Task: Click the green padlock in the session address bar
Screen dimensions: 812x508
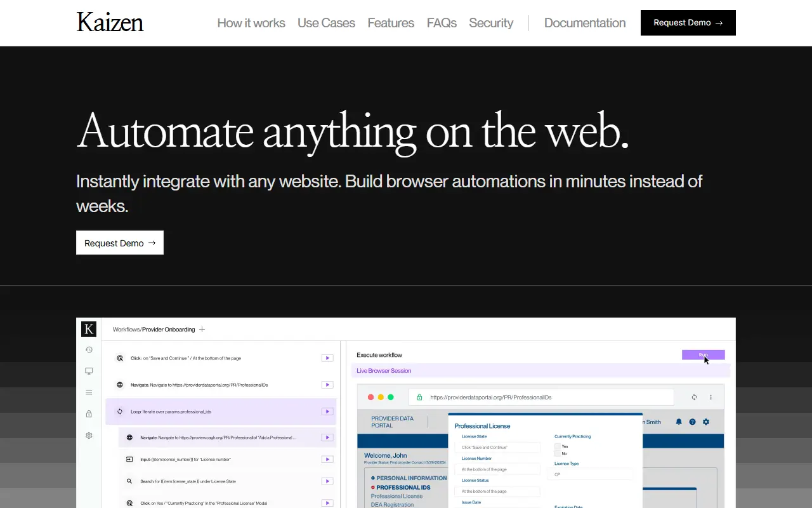Action: (x=419, y=398)
